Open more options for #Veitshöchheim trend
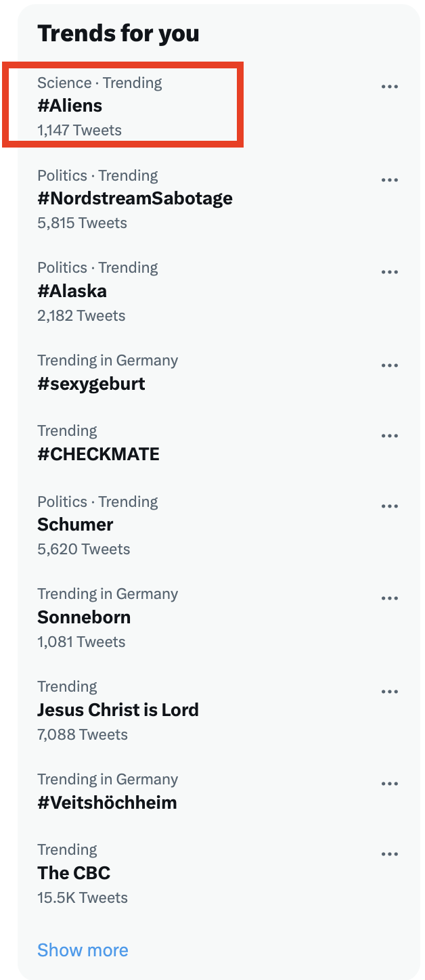This screenshot has height=980, width=425. 389,784
